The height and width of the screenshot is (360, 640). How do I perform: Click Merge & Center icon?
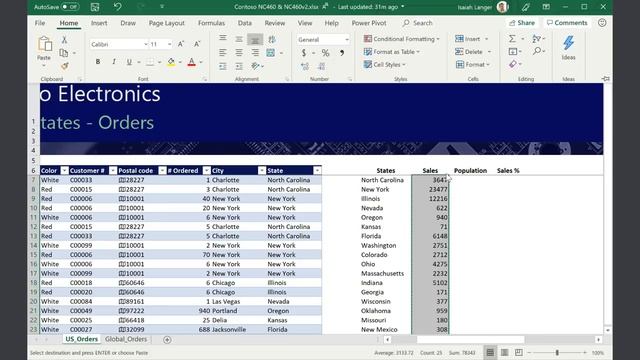[x=271, y=53]
